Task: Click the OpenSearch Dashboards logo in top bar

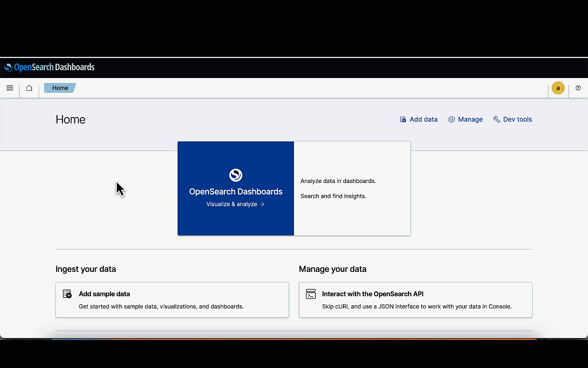Action: coord(49,67)
